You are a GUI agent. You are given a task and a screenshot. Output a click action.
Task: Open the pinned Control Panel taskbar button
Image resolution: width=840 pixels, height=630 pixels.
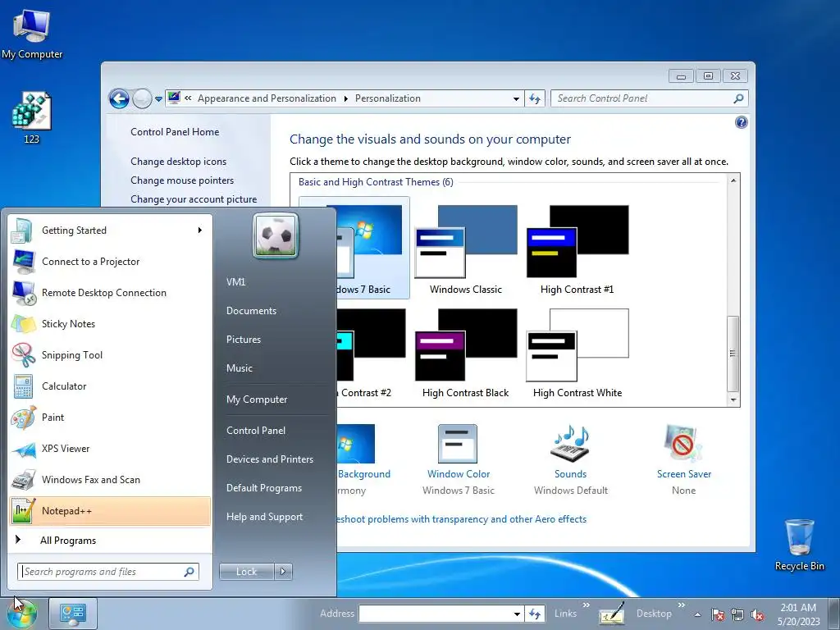(x=73, y=614)
